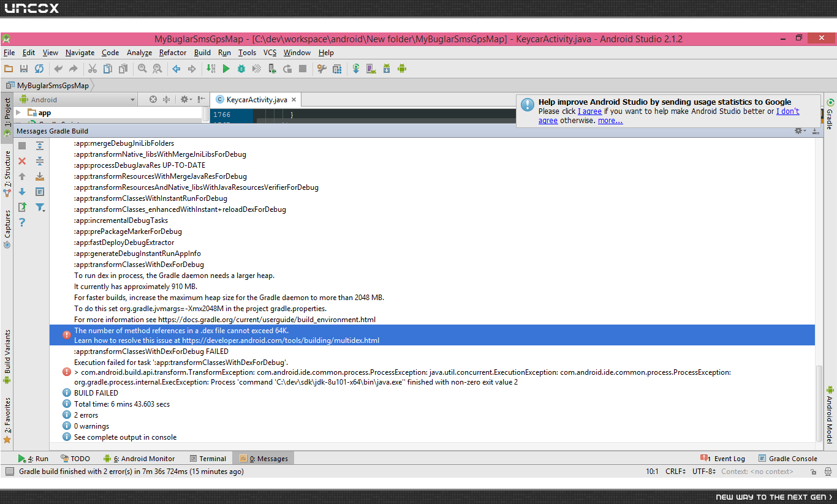Click Attach debugger to Android process icon
The image size is (837, 504).
(272, 69)
